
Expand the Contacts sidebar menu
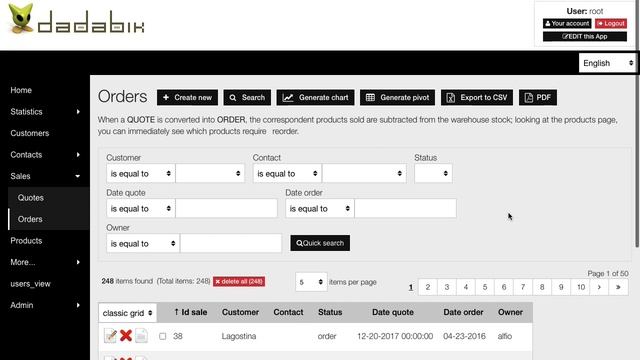pos(45,155)
